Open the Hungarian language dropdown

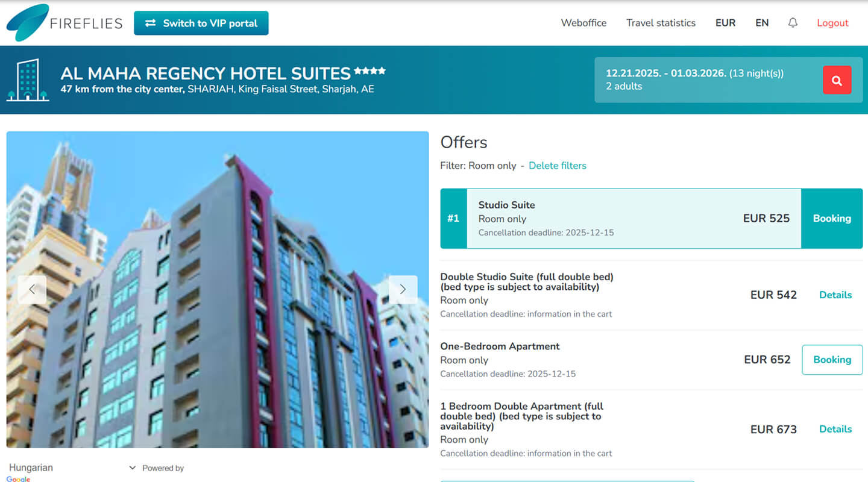tap(72, 468)
